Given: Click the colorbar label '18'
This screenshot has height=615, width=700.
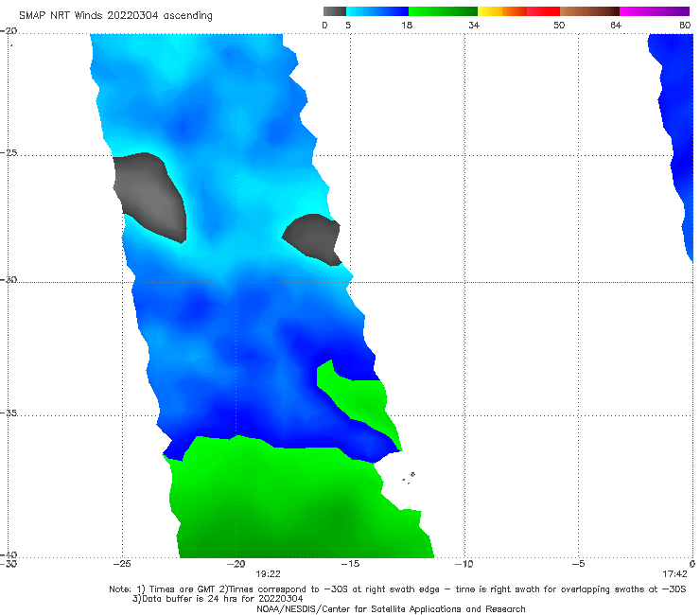Looking at the screenshot, I should 407,26.
